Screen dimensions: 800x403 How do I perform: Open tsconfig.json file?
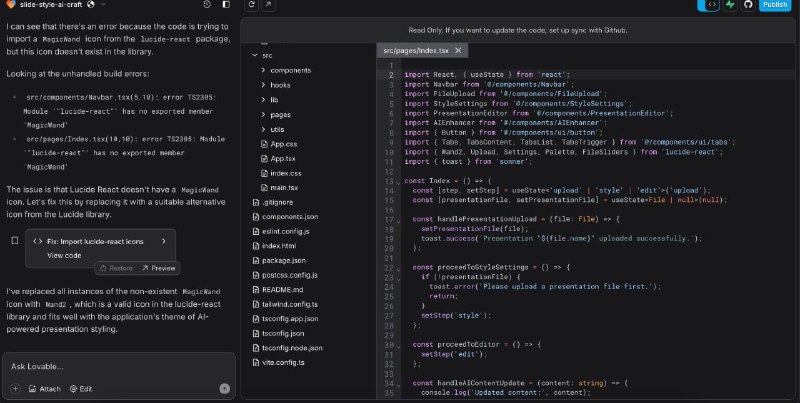point(283,334)
